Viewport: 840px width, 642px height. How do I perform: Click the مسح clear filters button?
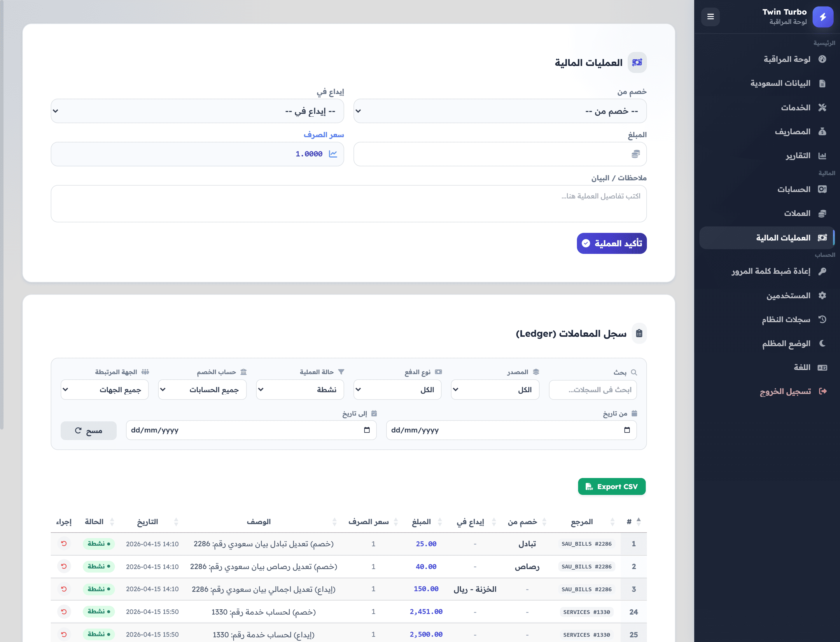point(89,431)
